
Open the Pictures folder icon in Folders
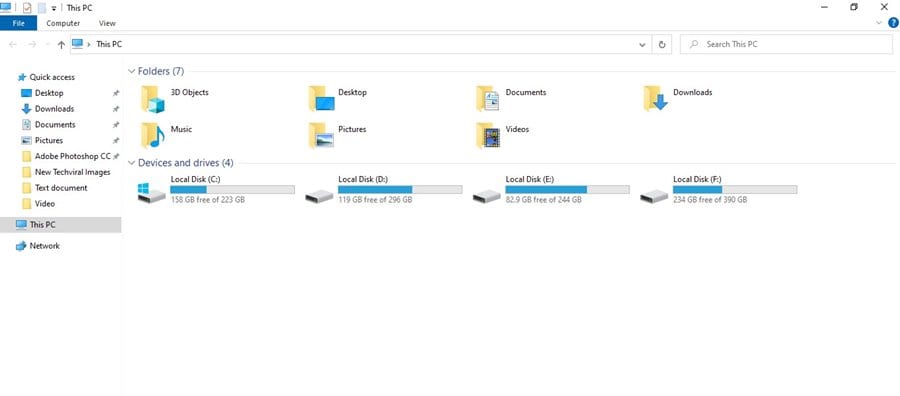pos(321,135)
